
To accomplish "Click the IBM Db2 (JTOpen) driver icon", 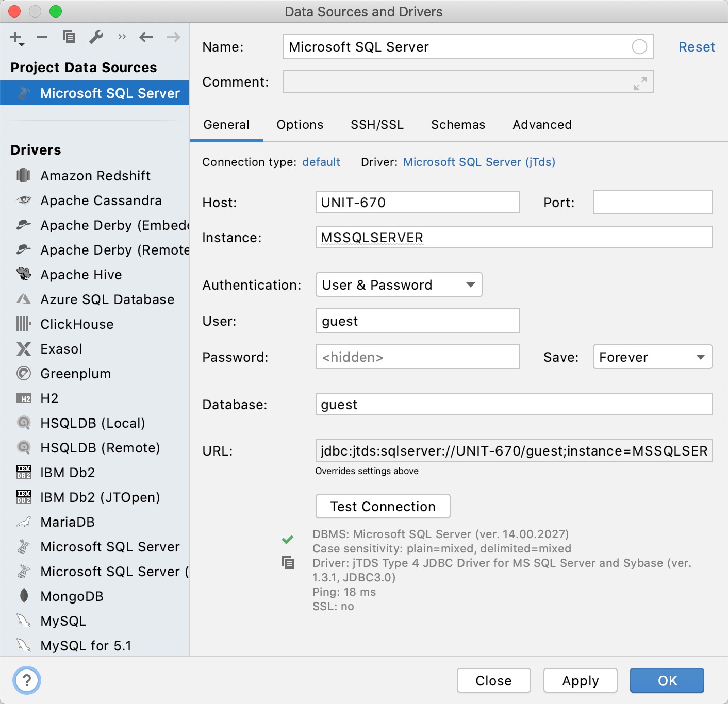I will coord(24,497).
